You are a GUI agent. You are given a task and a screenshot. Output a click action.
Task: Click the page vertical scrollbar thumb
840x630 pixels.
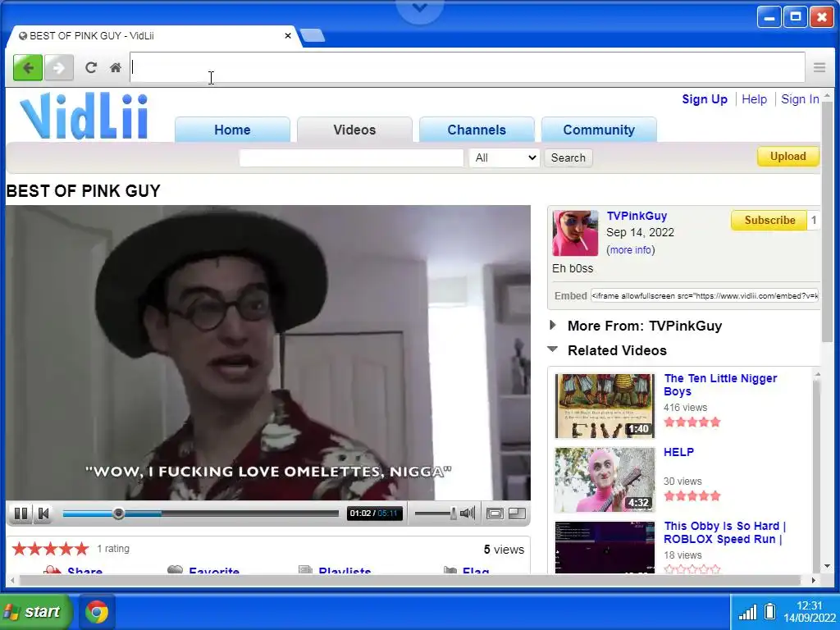point(827,221)
